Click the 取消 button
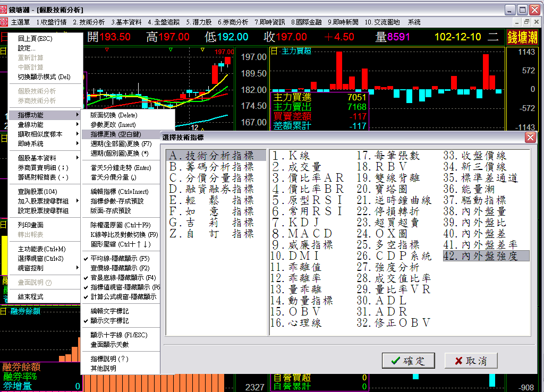This screenshot has height=392, width=544. 471,361
